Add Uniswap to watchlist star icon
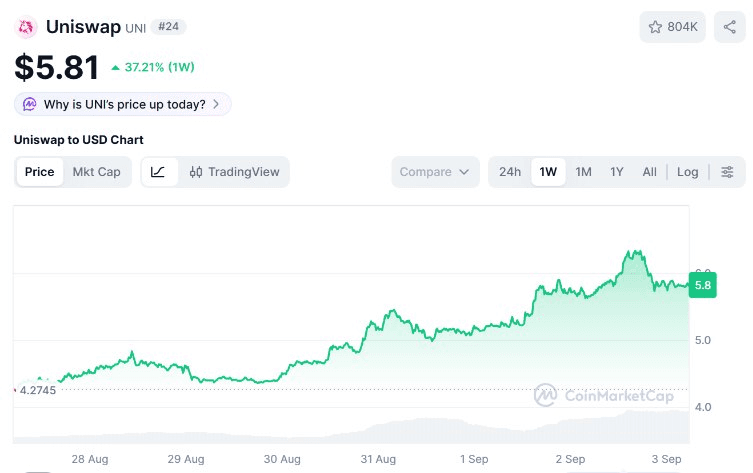The width and height of the screenshot is (753, 473). (655, 27)
